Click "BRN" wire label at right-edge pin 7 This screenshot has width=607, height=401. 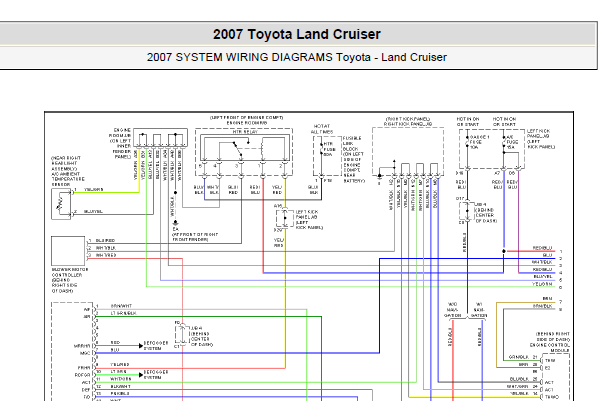547,299
